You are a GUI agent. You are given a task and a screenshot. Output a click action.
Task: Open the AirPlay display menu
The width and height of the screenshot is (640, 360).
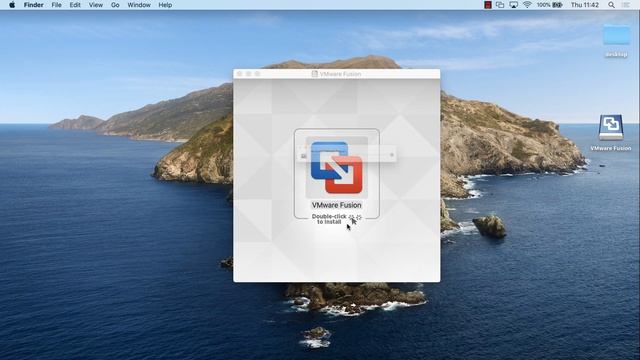pos(513,5)
